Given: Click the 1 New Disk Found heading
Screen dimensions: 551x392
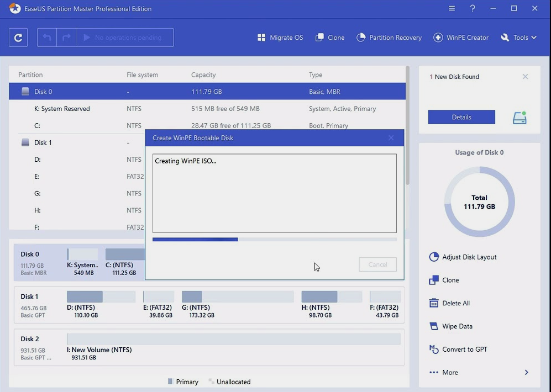Looking at the screenshot, I should coord(454,77).
